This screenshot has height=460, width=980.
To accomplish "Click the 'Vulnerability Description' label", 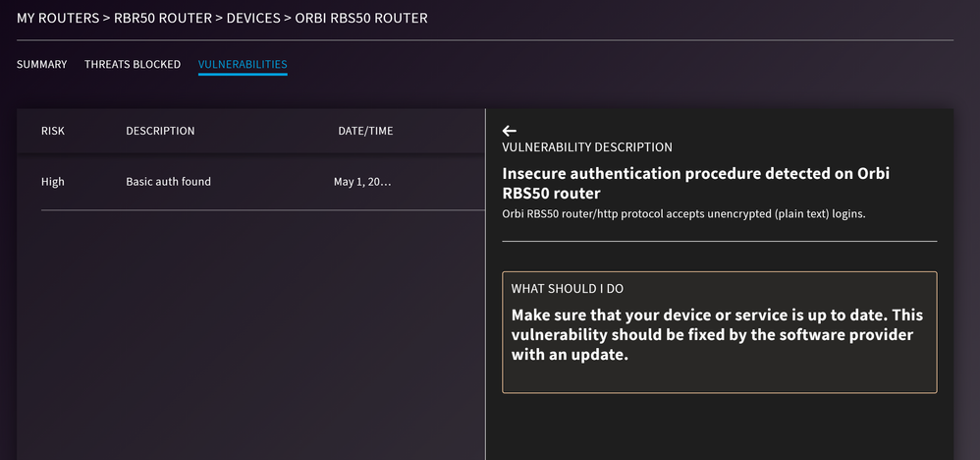I will pos(587,147).
